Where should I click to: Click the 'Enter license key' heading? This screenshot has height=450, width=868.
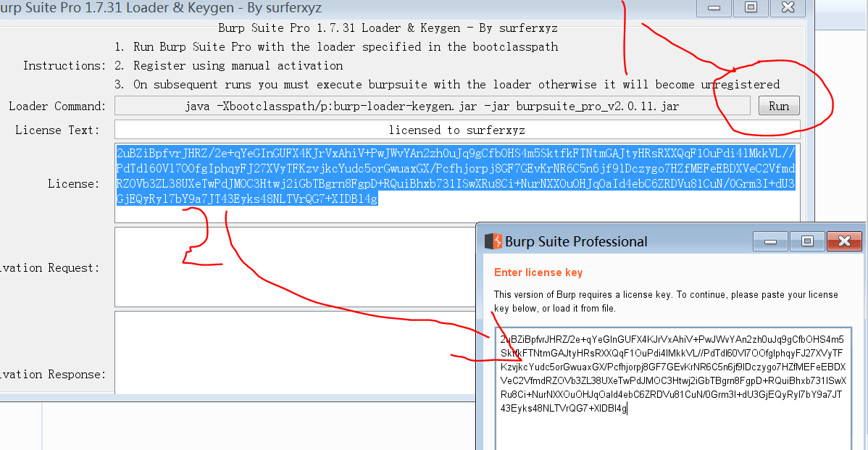click(538, 272)
